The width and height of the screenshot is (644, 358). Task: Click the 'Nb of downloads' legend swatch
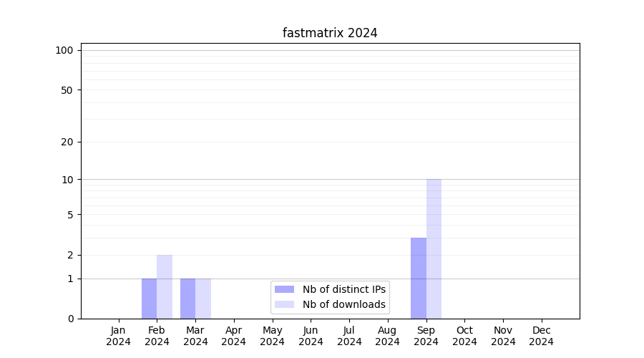284,304
